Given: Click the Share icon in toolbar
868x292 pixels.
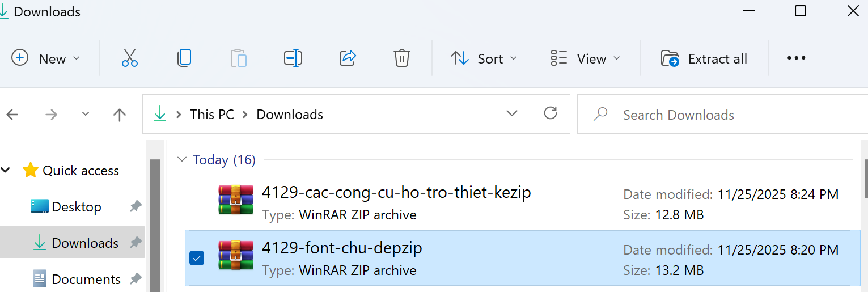Looking at the screenshot, I should (347, 58).
